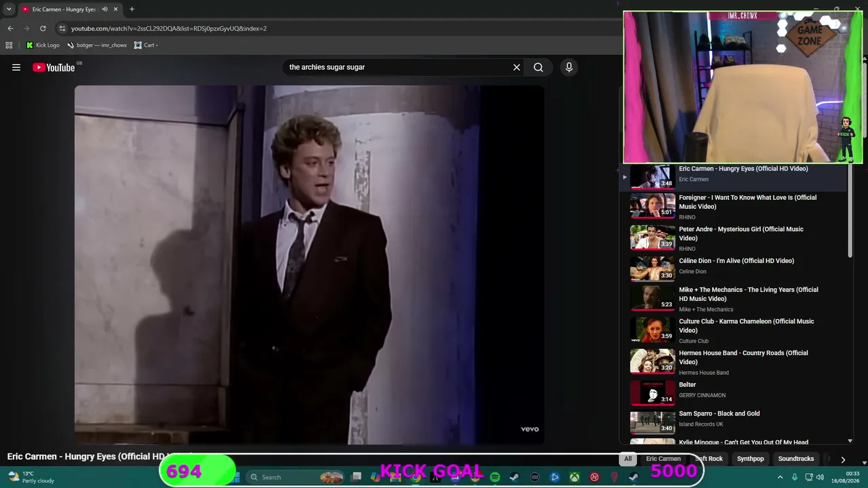
Task: Click the playlist panel scrollbar
Action: click(850, 211)
